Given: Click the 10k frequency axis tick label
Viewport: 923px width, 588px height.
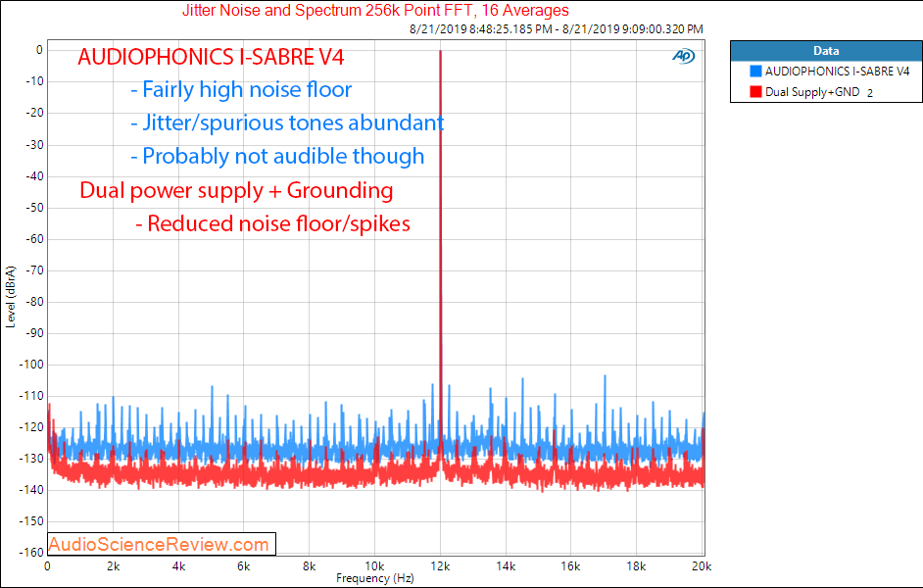Looking at the screenshot, I should (x=374, y=566).
